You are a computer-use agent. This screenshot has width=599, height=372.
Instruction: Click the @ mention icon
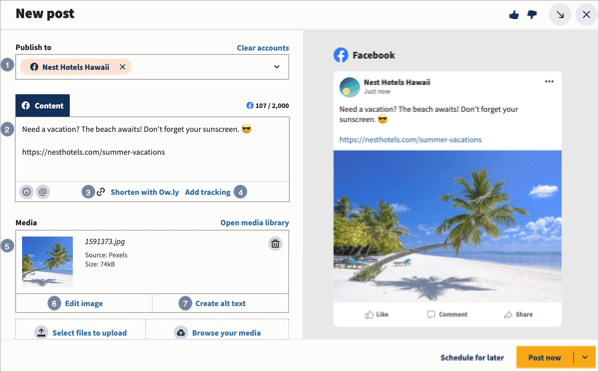coord(43,192)
